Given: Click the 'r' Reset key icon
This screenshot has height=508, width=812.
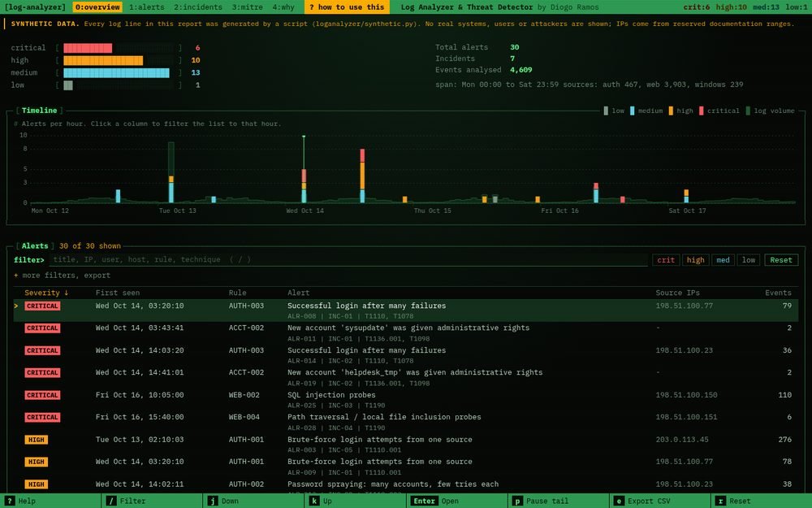Looking at the screenshot, I should click(720, 501).
